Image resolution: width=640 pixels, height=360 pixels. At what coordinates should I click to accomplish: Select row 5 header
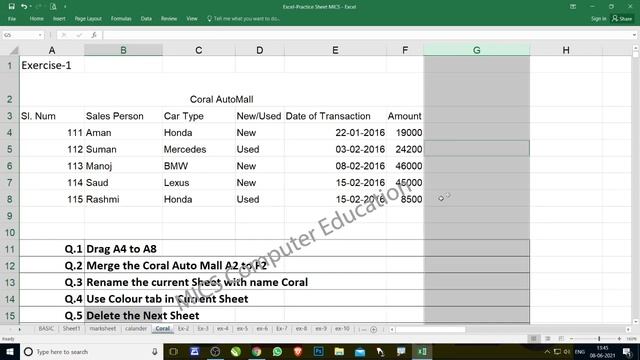coord(9,149)
